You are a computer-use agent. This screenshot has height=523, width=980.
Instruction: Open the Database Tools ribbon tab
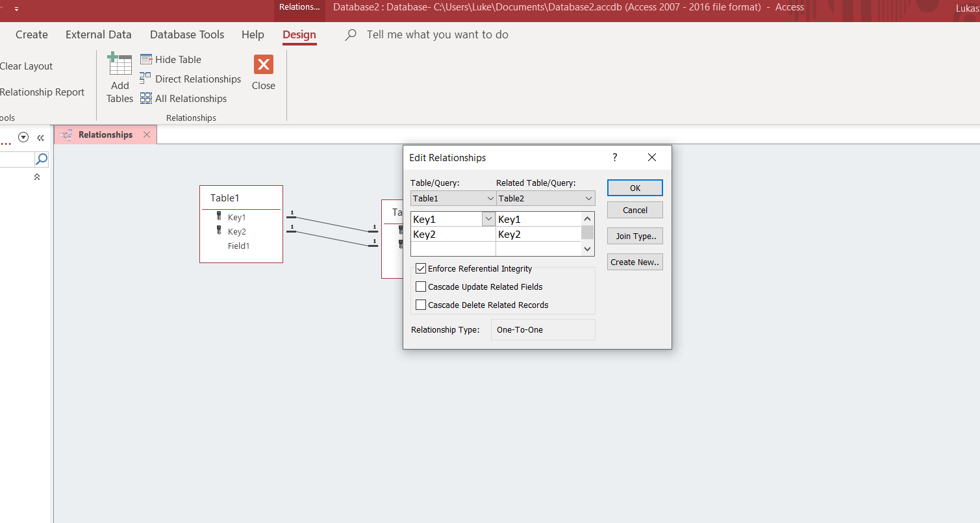187,35
